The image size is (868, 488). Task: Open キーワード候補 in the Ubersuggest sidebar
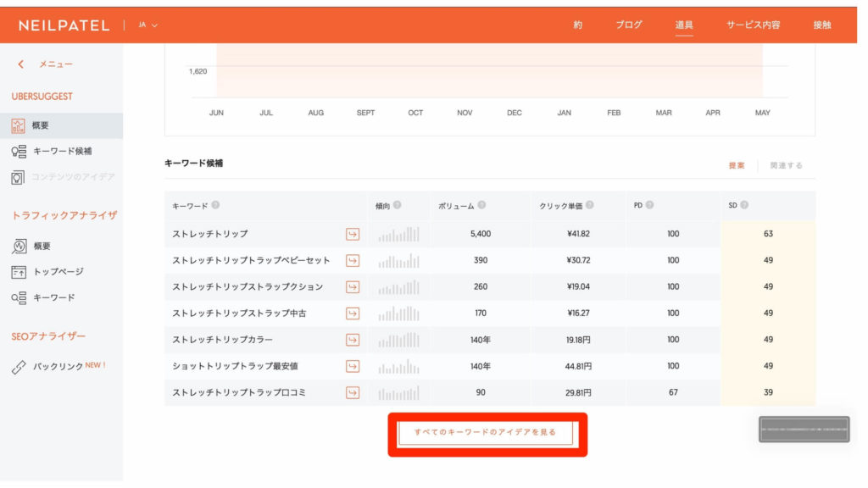[62, 151]
